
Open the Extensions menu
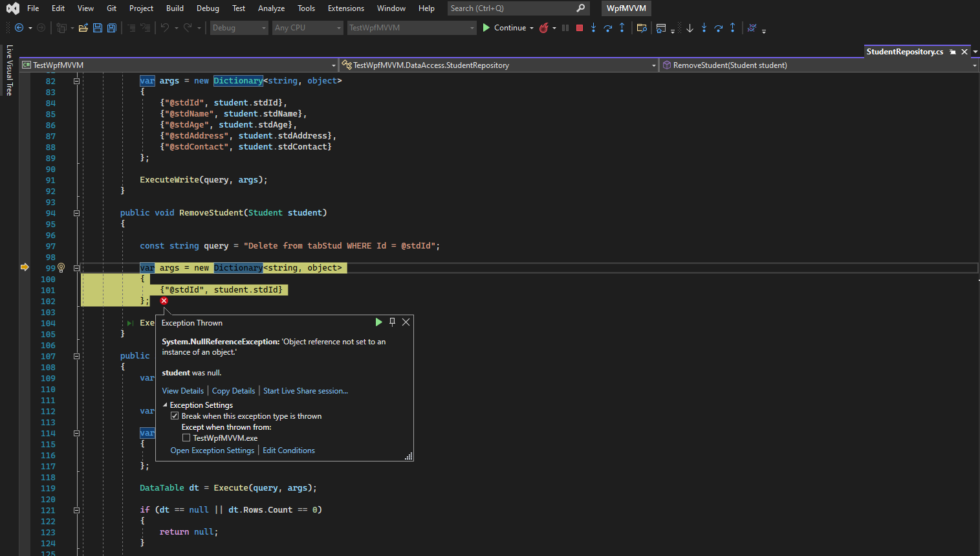(x=345, y=8)
